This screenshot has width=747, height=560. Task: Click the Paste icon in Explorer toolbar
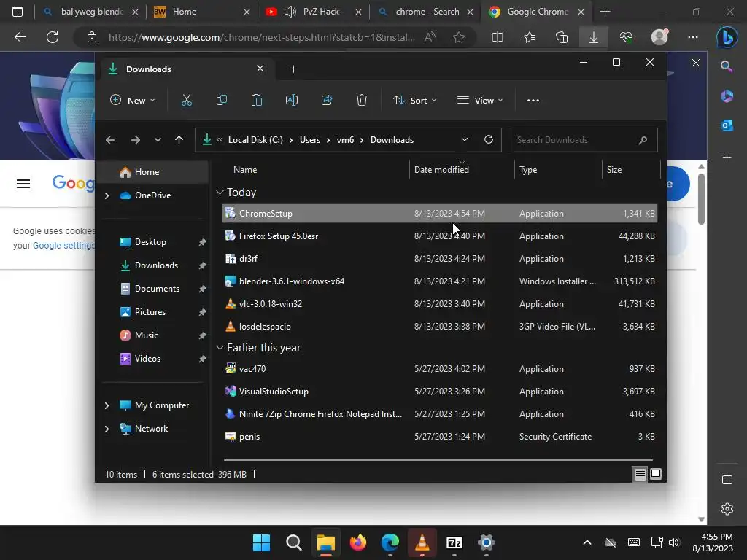pos(256,100)
